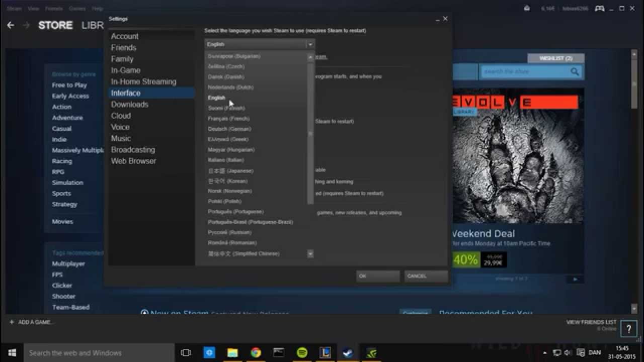Pick Русский (Russian) from the list

pyautogui.click(x=229, y=233)
